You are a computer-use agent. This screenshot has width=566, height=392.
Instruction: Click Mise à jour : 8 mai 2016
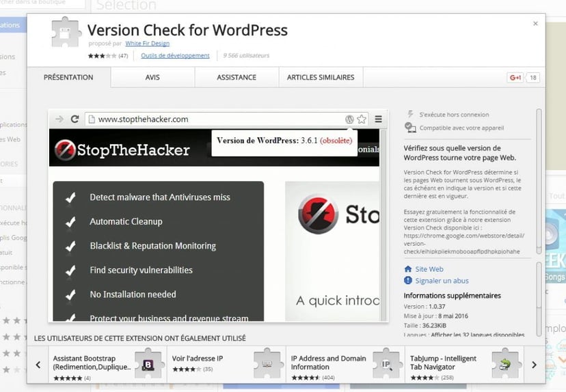coord(435,316)
